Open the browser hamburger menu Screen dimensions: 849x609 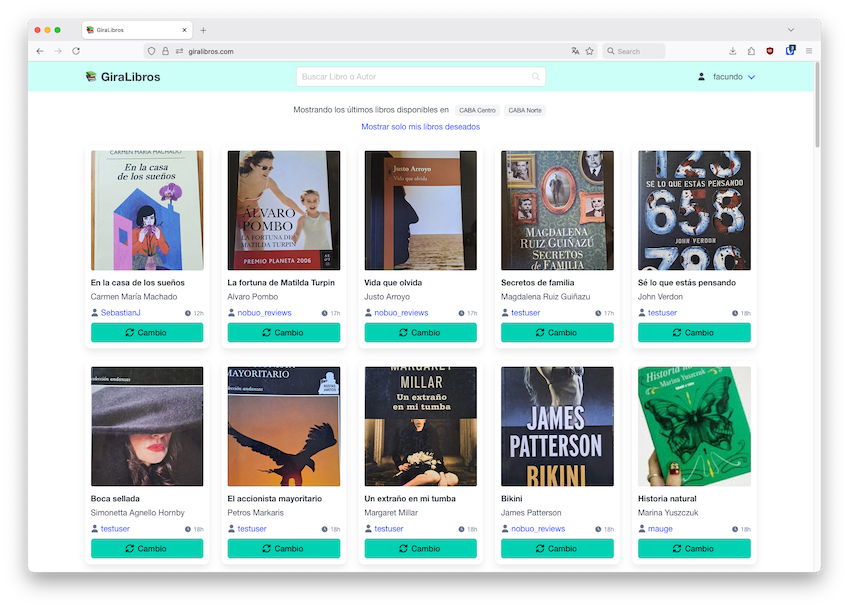(x=809, y=51)
